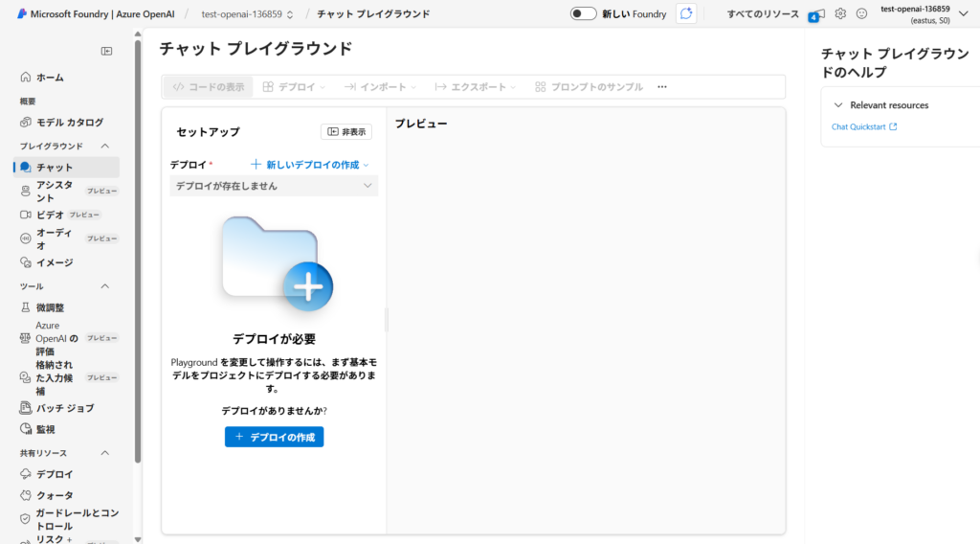
Task: Click the デプロイがありませんか? text
Action: point(274,411)
